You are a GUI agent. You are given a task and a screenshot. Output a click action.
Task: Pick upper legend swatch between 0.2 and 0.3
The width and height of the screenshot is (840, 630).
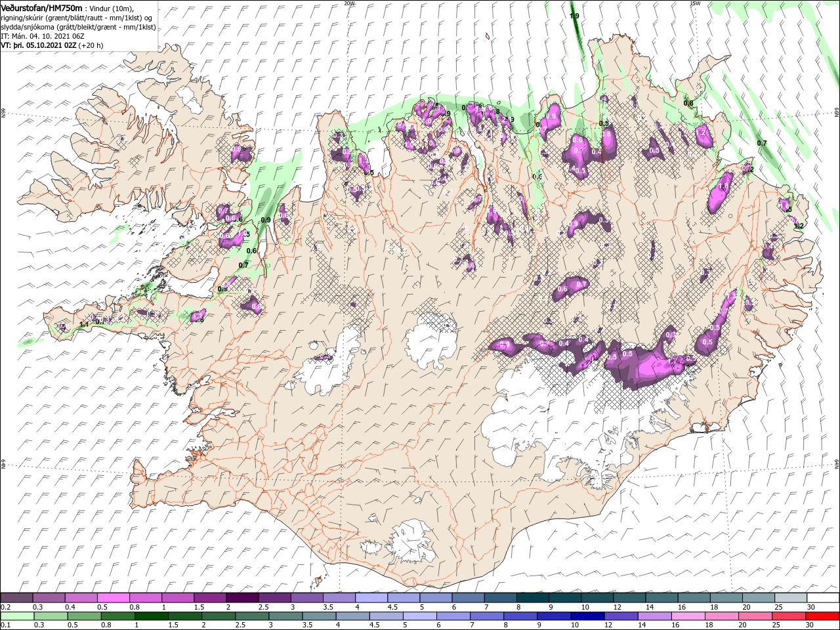pyautogui.click(x=16, y=598)
